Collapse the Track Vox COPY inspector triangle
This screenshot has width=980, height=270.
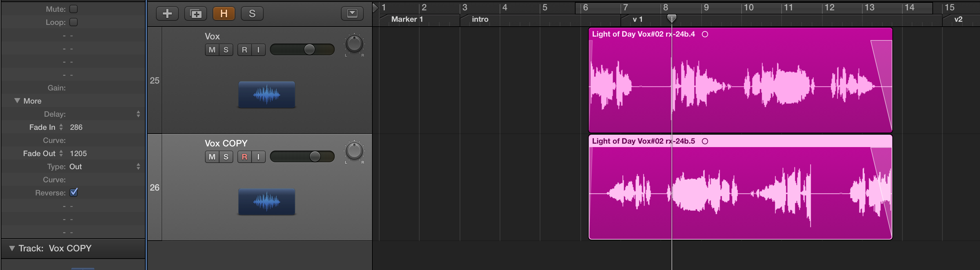[12, 248]
